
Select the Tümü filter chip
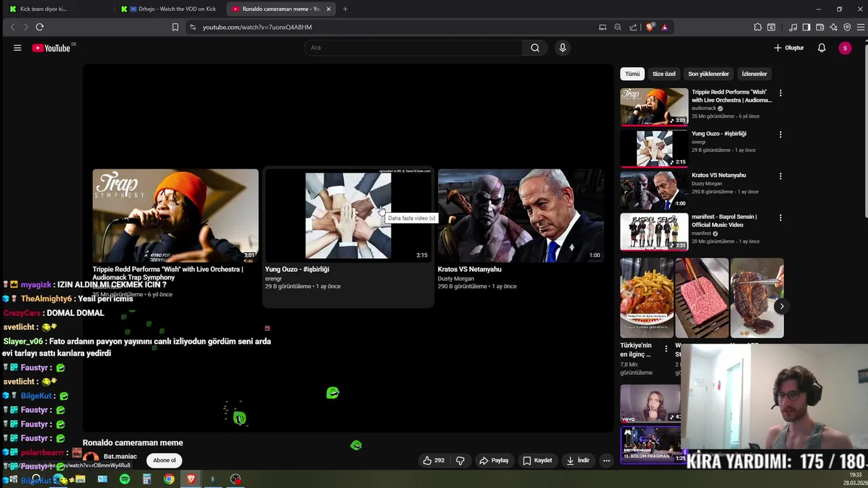point(632,74)
